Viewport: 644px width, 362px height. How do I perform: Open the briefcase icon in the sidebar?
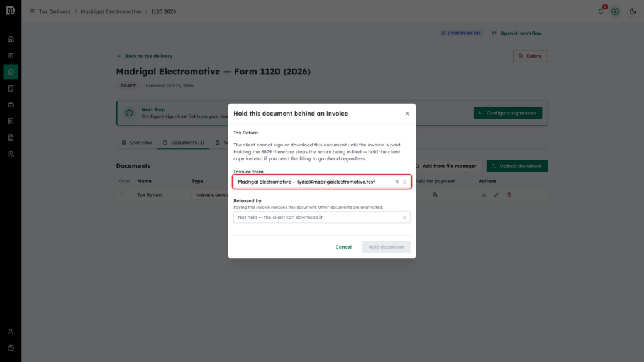[x=11, y=105]
